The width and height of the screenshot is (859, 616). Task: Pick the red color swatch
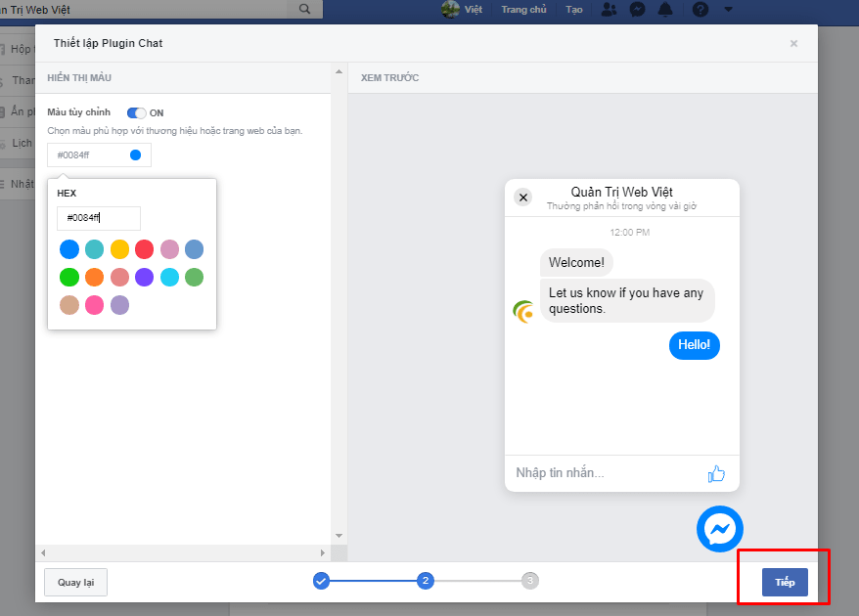coord(144,249)
